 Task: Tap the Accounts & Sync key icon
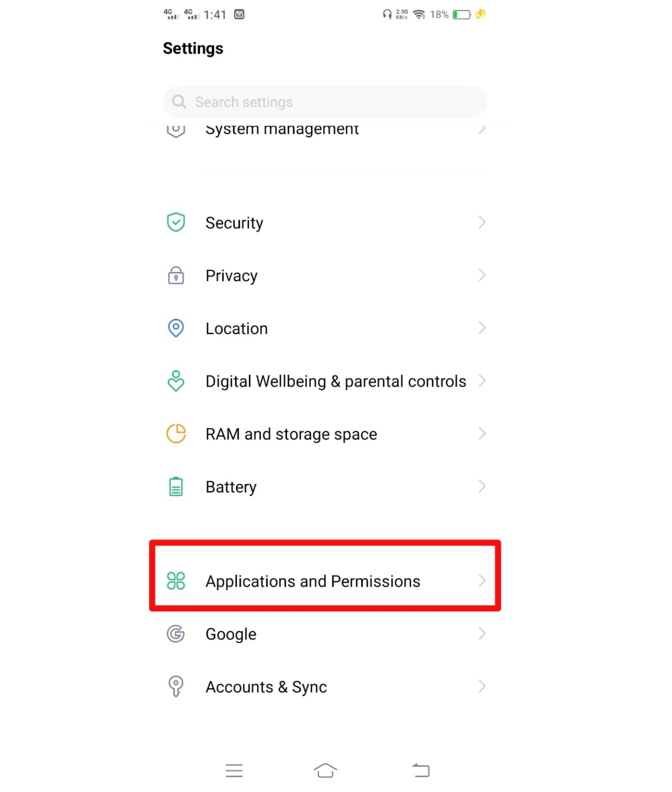coord(175,686)
